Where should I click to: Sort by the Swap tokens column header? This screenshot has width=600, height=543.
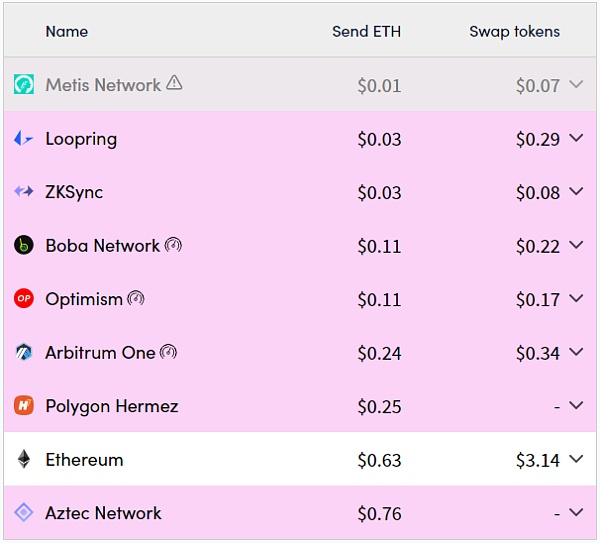pyautogui.click(x=514, y=32)
